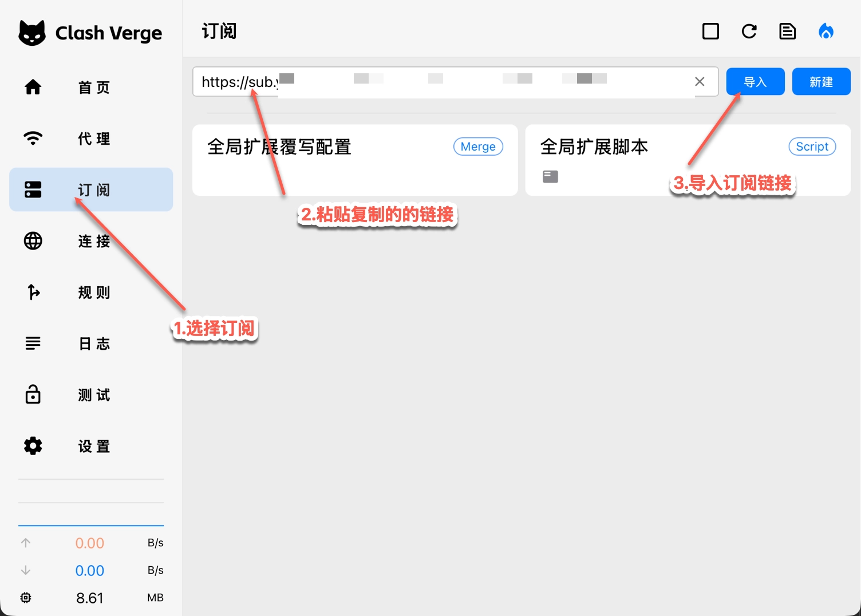Refresh all subscriptions with circular arrow
The image size is (861, 616).
tap(749, 31)
